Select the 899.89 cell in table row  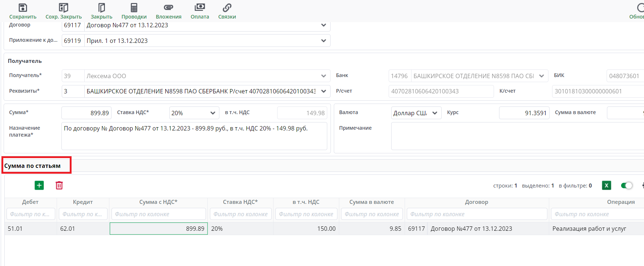pyautogui.click(x=159, y=229)
